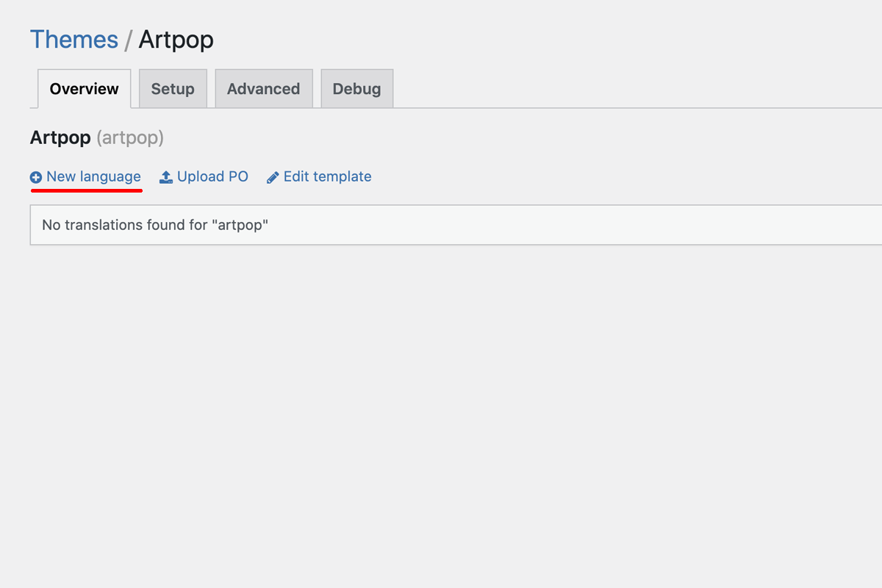This screenshot has width=882, height=588.
Task: Click the Artpop page title text
Action: pos(176,39)
